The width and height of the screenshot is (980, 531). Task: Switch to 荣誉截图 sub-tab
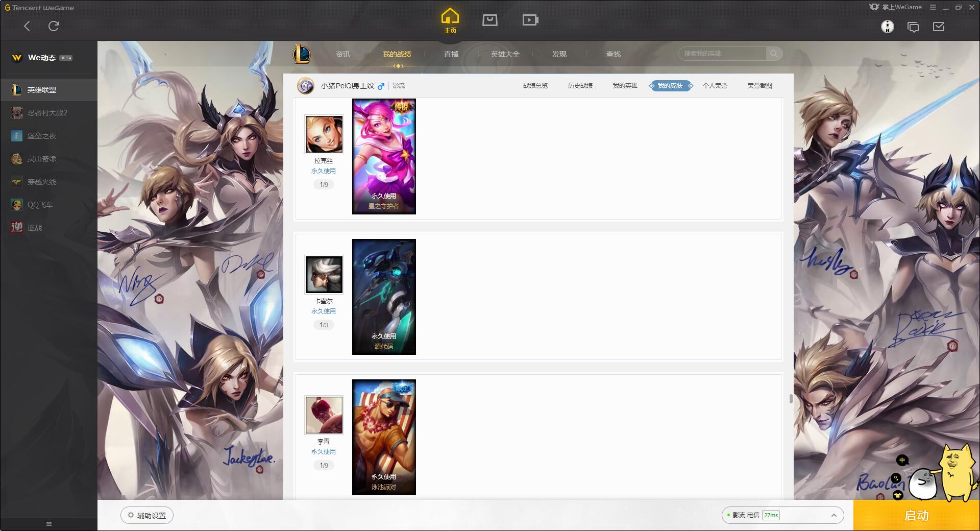click(x=760, y=86)
